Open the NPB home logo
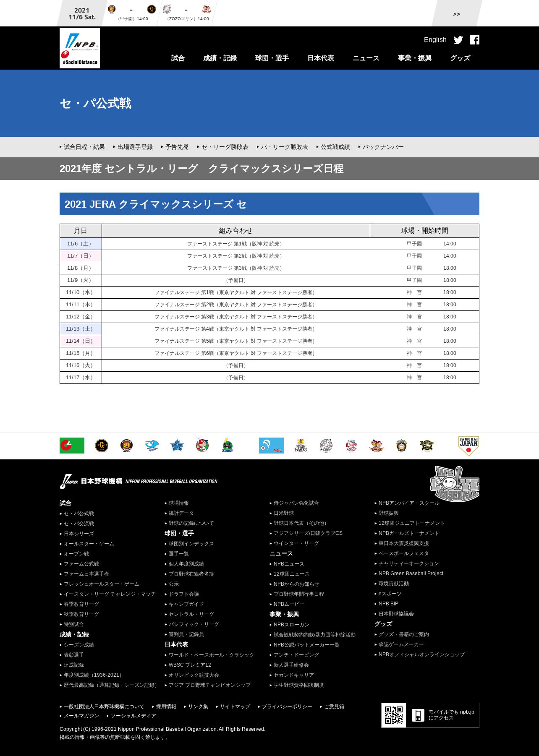This screenshot has height=756, width=539. pos(80,48)
